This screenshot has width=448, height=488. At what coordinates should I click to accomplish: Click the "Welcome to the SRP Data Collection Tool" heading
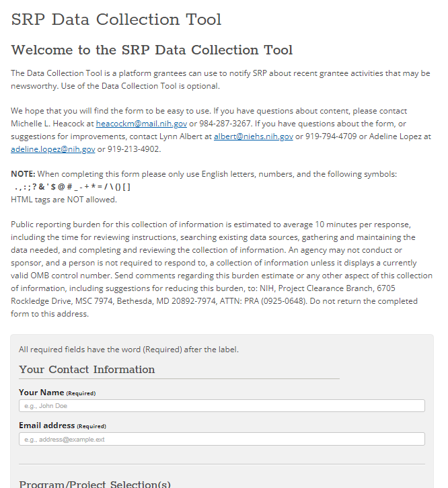click(x=152, y=50)
